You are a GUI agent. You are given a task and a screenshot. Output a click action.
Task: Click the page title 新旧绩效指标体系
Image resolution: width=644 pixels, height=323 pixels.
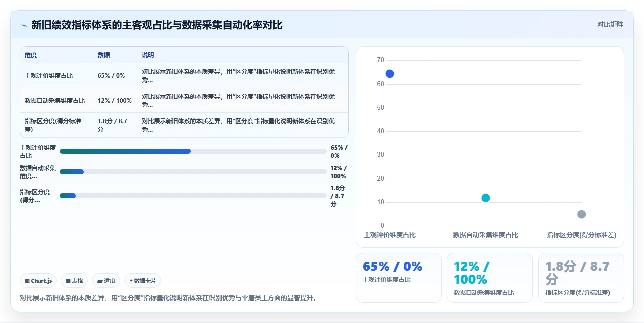[x=157, y=25]
